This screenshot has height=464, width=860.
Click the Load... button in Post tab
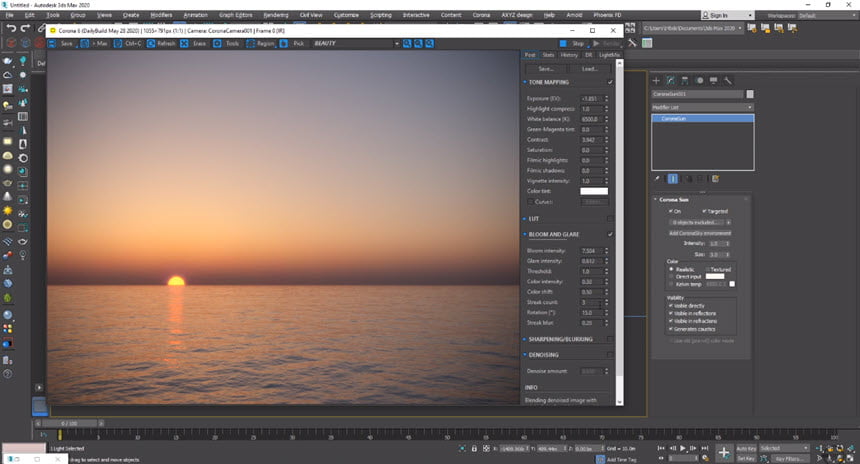coord(590,69)
